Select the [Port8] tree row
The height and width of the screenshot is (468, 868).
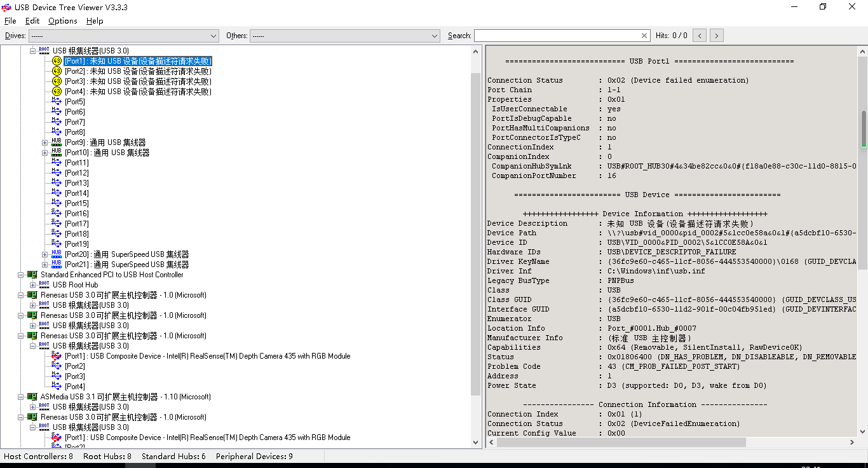pos(75,132)
